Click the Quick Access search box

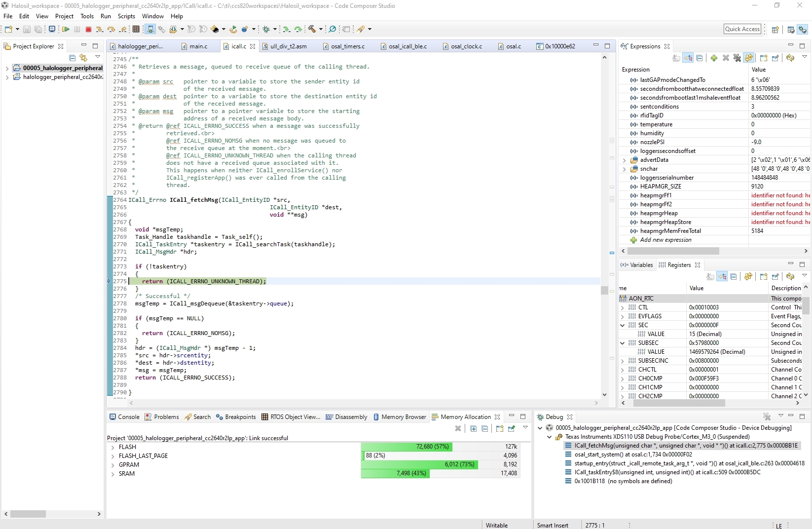[x=742, y=29]
